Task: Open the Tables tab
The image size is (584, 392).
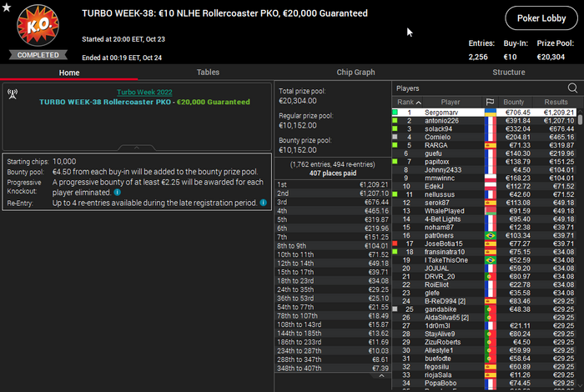Action: click(208, 73)
